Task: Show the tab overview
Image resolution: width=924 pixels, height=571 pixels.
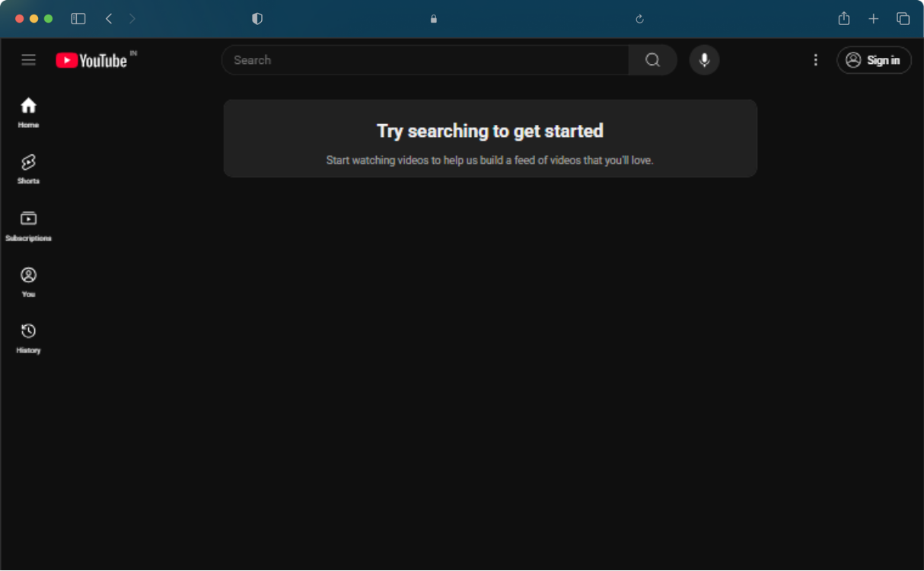Action: click(x=903, y=19)
